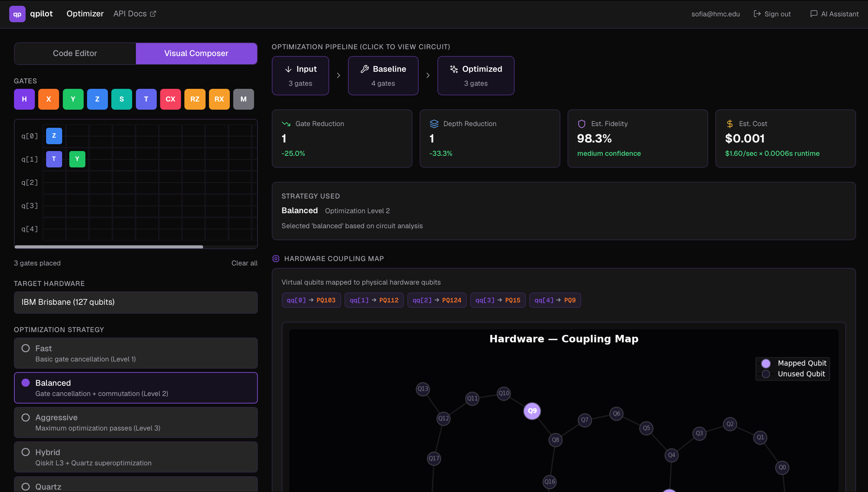Select the Fast optimization strategy

136,353
